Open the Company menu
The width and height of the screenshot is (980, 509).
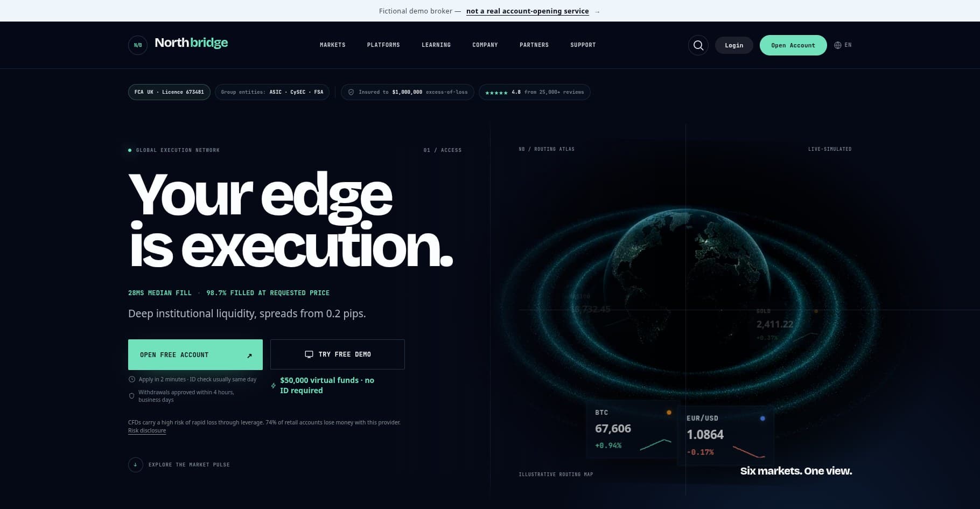[485, 45]
